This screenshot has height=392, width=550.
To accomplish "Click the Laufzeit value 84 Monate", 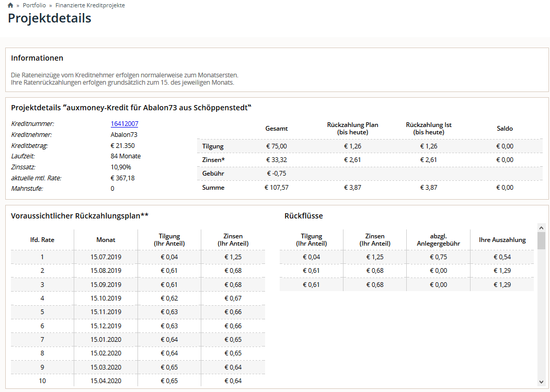I will click(125, 156).
